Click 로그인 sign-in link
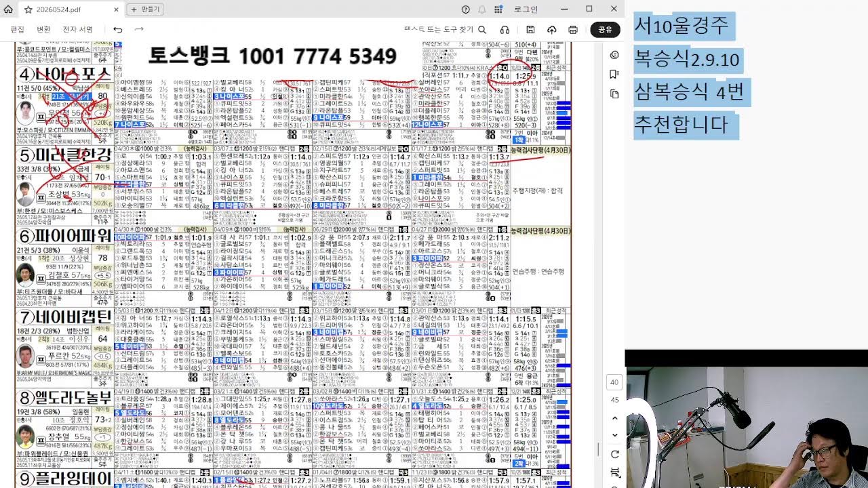Viewport: 868px width, 488px height. 526,9
